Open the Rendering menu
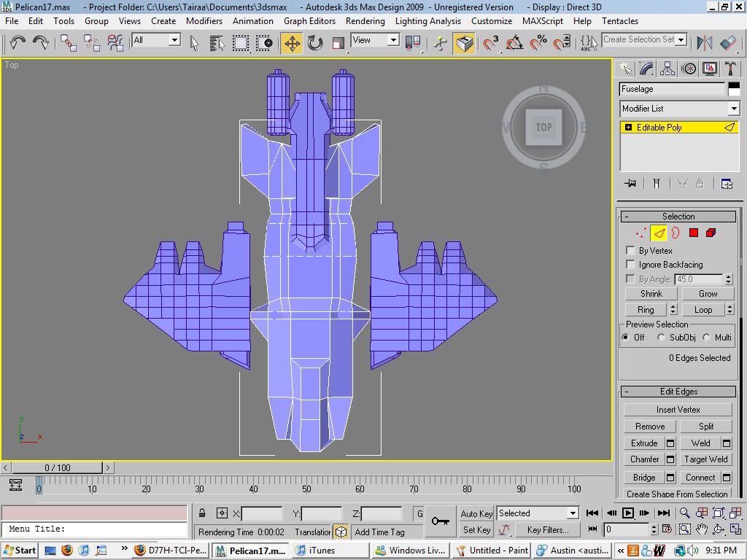The height and width of the screenshot is (560, 747). [x=365, y=21]
